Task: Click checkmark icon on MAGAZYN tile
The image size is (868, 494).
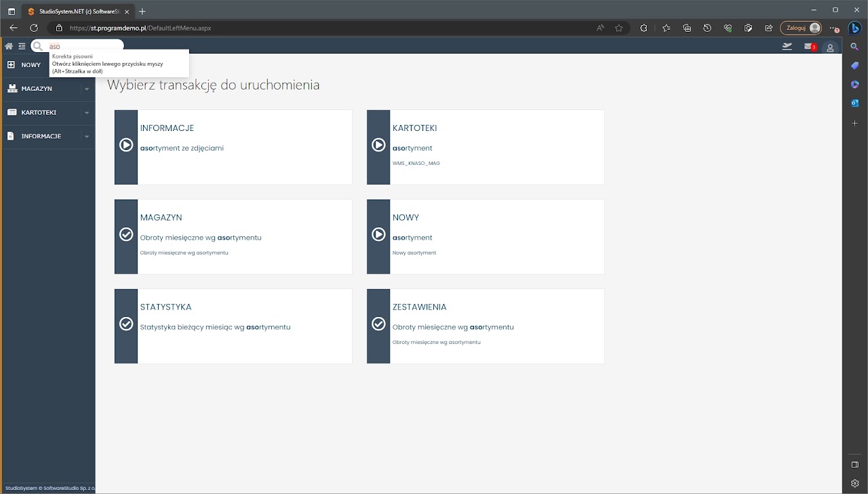Action: [126, 235]
